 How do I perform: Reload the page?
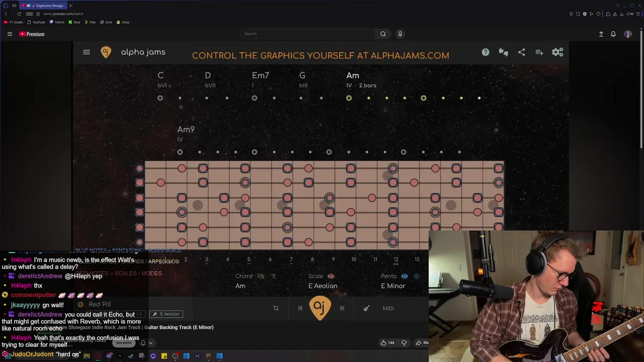click(19, 14)
